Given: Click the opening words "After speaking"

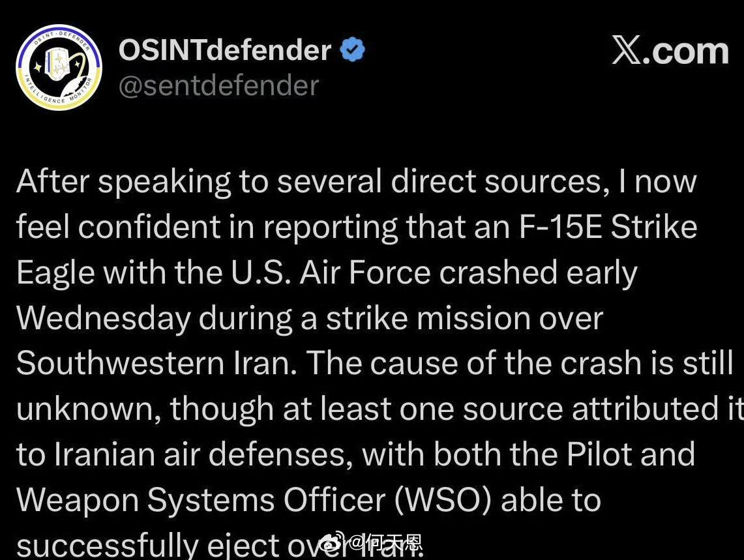Looking at the screenshot, I should pyautogui.click(x=123, y=181).
